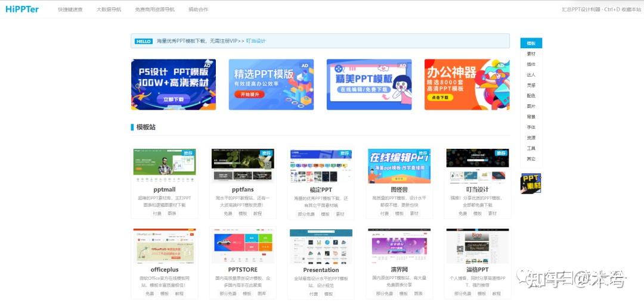Open the pptmall site thumbnail
Screen dimensions: 644x306
pos(165,166)
